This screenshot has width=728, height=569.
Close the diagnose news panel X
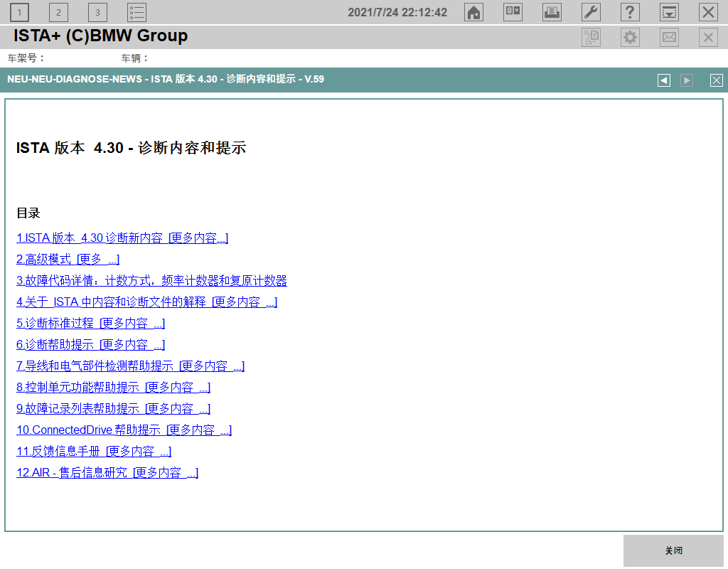(x=717, y=80)
